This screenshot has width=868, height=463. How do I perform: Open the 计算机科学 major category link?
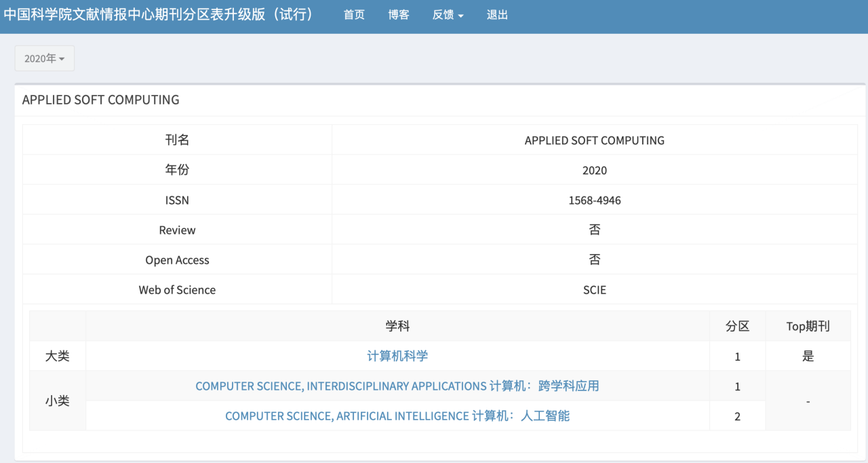click(397, 355)
